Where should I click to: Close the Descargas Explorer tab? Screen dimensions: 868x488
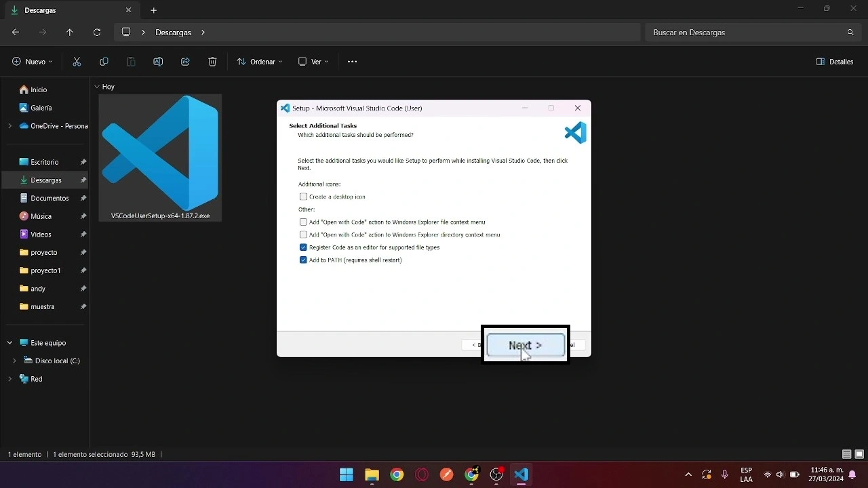(x=128, y=10)
